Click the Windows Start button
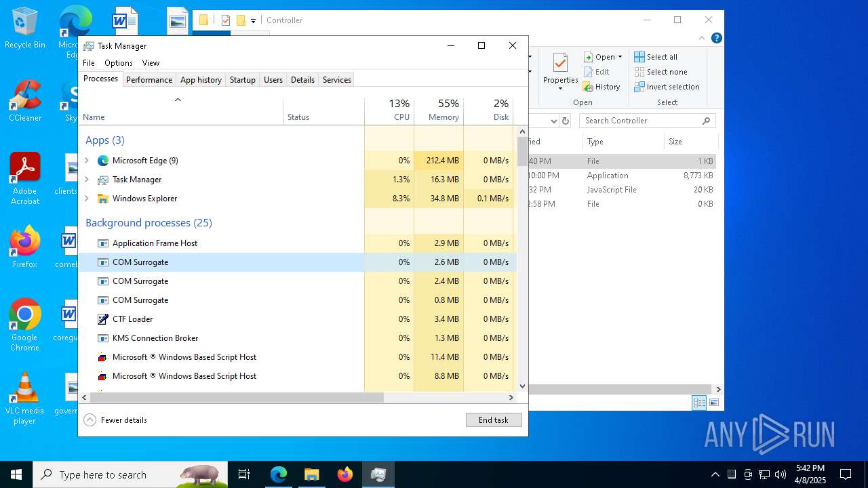The image size is (868, 488). point(16,474)
